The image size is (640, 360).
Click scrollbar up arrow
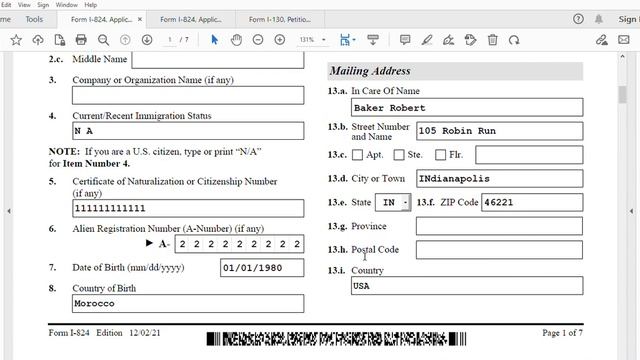tap(622, 57)
